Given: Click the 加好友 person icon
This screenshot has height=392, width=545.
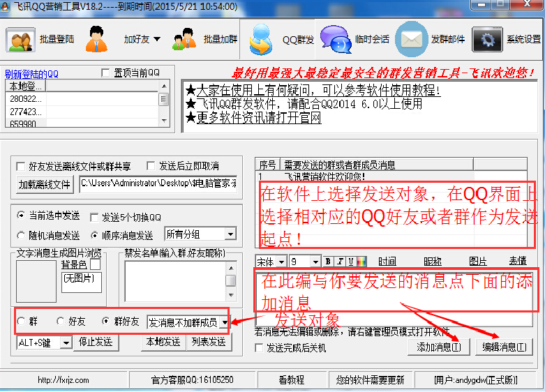Looking at the screenshot, I should tap(96, 39).
